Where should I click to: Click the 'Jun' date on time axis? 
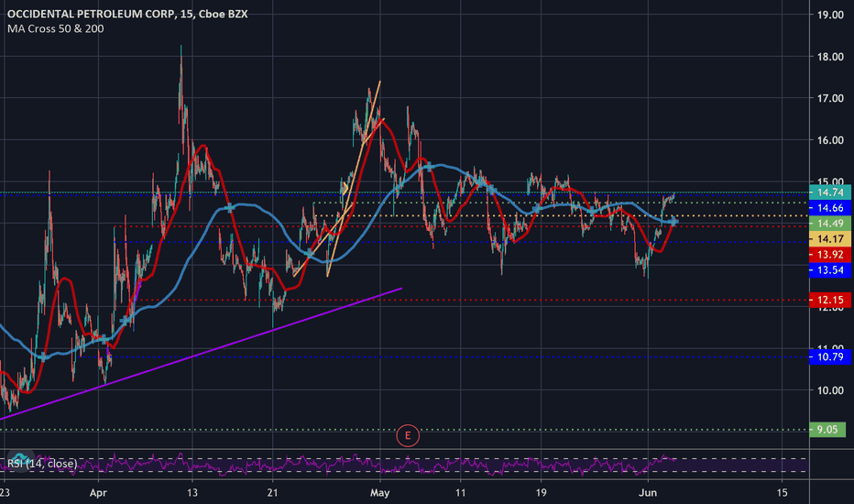(648, 493)
